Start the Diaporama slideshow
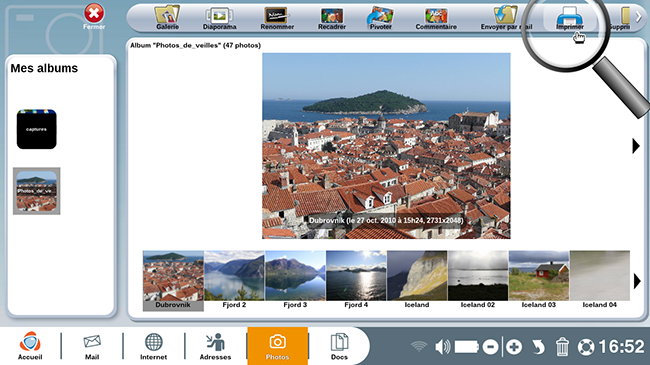Screen dimensions: 650x365 pos(219,18)
